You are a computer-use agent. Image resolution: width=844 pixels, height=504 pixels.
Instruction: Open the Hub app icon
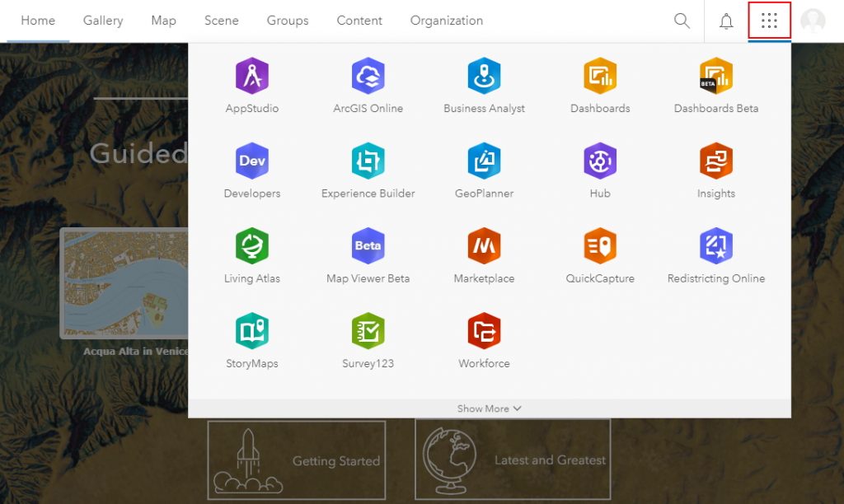(600, 161)
